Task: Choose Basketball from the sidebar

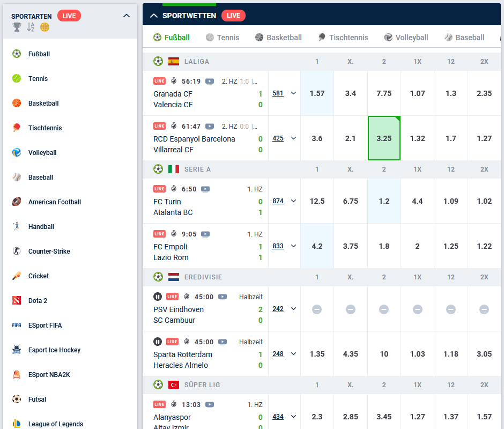Action: (x=43, y=103)
